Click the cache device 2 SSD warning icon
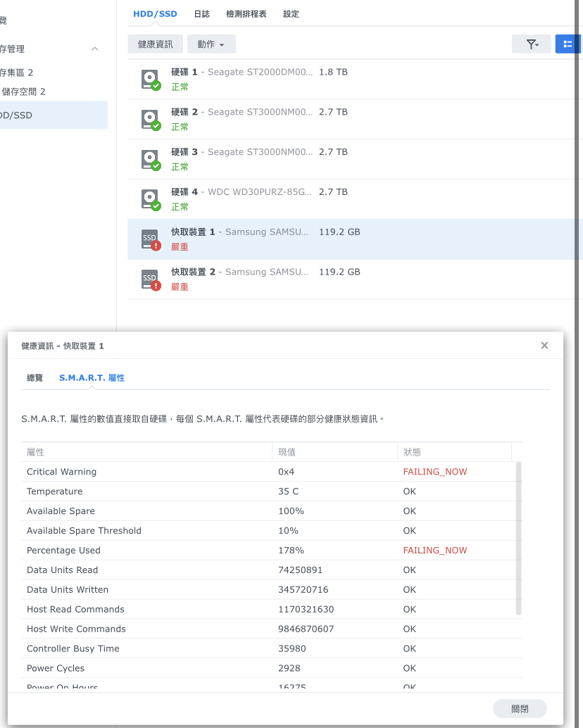The image size is (583, 728). click(150, 280)
